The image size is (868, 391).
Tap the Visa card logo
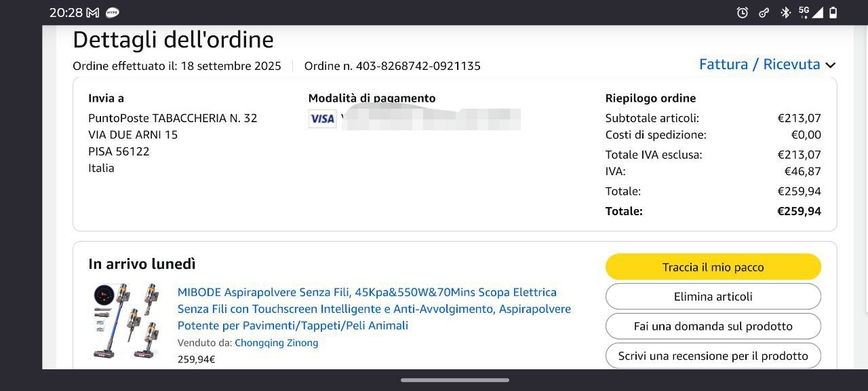coord(322,119)
